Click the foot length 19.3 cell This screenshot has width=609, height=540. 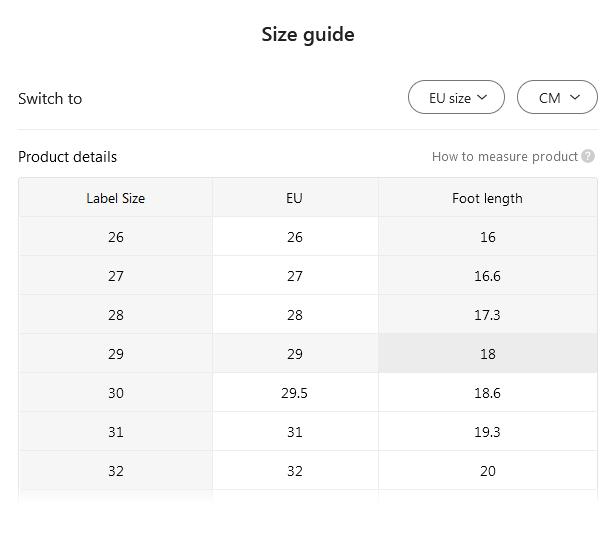(487, 432)
